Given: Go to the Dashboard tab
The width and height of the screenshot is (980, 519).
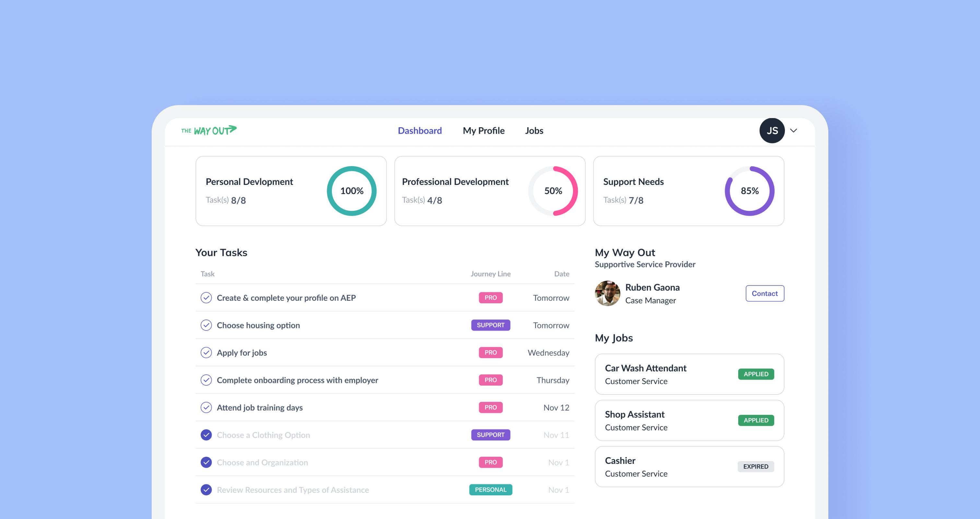Looking at the screenshot, I should pyautogui.click(x=420, y=131).
